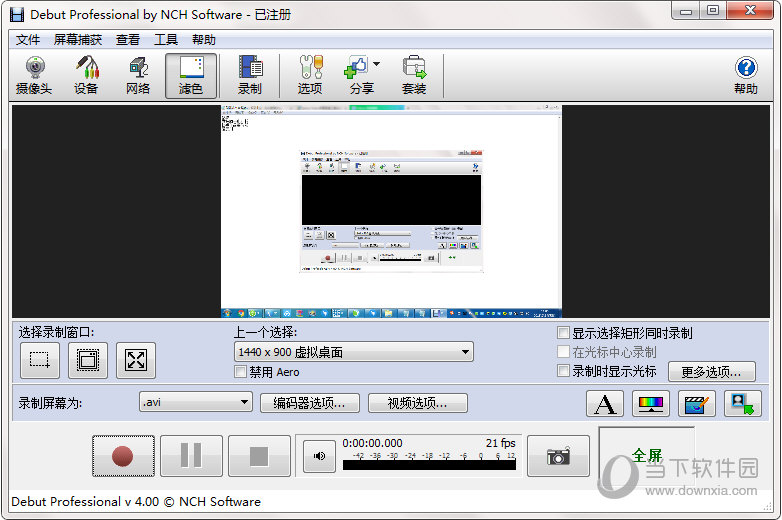Screen dimensions: 782x520
Task: Maximize the Debut window
Action: [x=713, y=10]
